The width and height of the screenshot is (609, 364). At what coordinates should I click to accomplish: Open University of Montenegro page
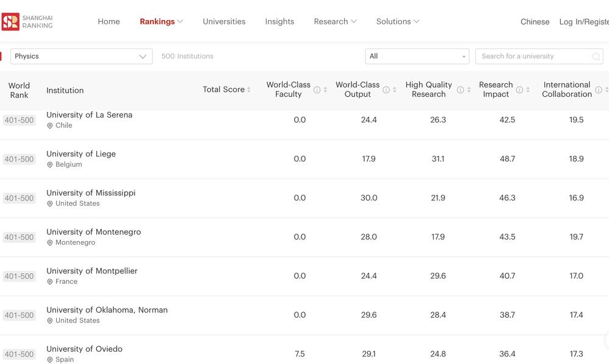coord(94,232)
